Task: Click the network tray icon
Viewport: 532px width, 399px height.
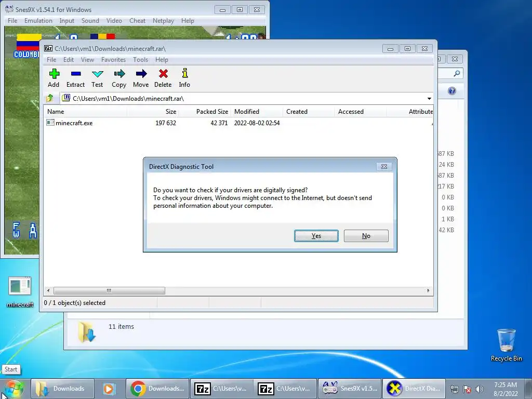Action: [454, 389]
